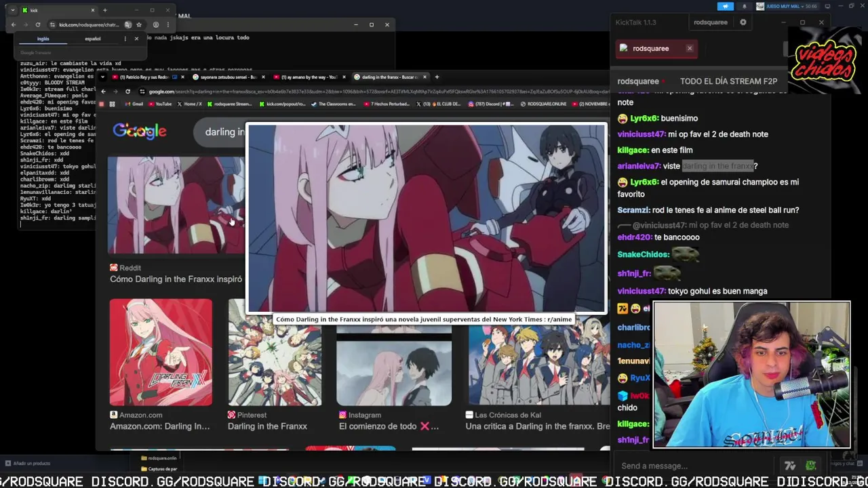Open Reddit Cómo Darling in the Franxx link
The width and height of the screenshot is (868, 488).
(176, 279)
